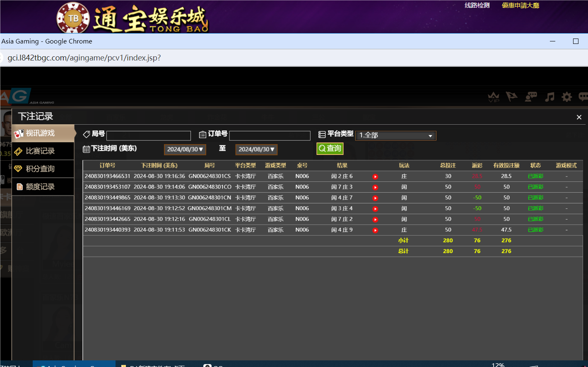
Task: Click the calendar icon beside 下注时间
Action: [87, 148]
